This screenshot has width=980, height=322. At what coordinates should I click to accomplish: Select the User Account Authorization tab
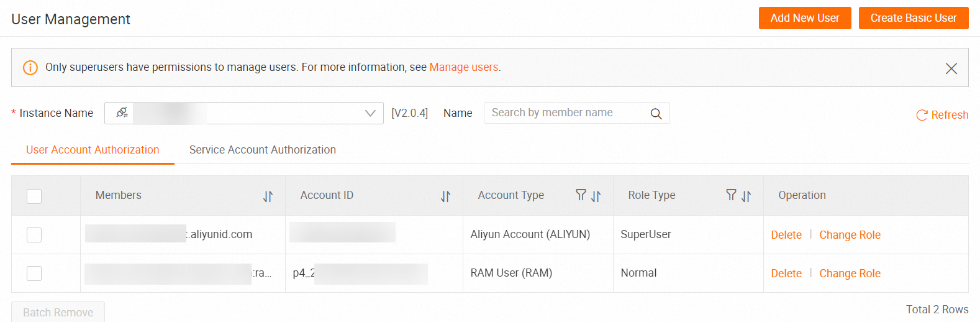(93, 150)
